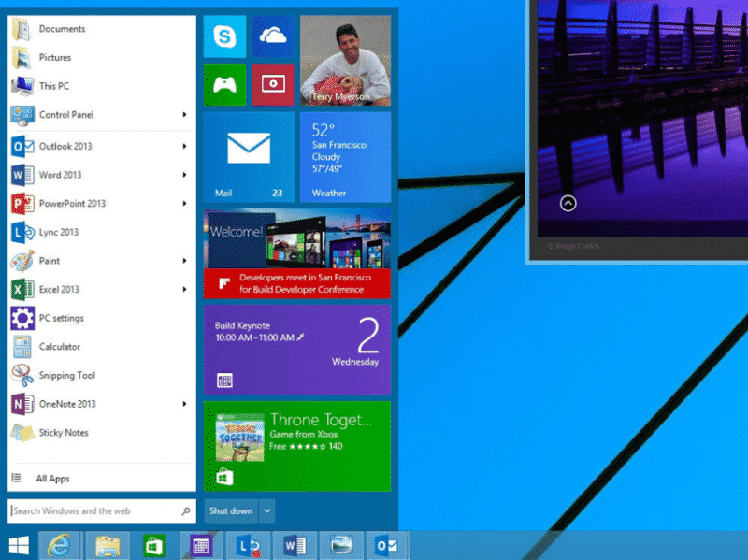Launch Outlook 2013 from Start list

pyautogui.click(x=102, y=147)
